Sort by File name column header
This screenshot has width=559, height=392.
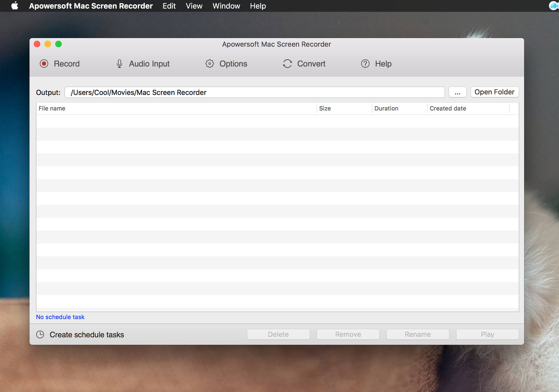pyautogui.click(x=176, y=108)
